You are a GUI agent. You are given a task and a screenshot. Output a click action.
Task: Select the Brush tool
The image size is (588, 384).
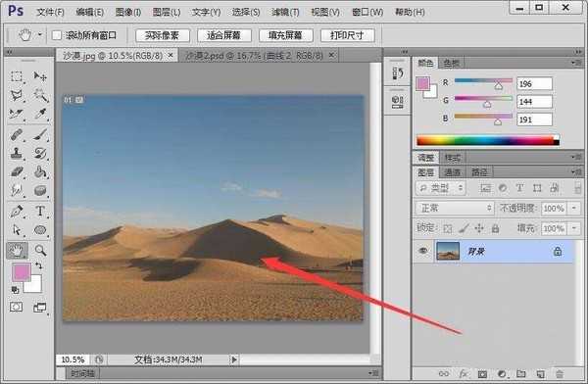[40, 134]
